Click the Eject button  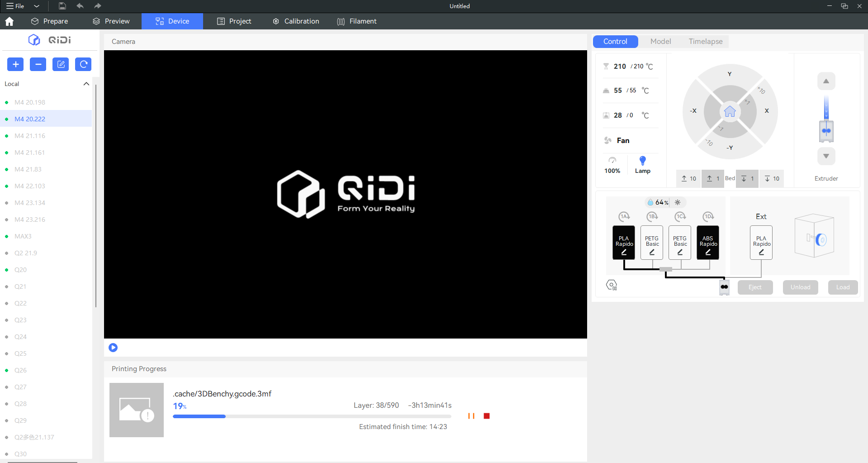[x=755, y=287]
